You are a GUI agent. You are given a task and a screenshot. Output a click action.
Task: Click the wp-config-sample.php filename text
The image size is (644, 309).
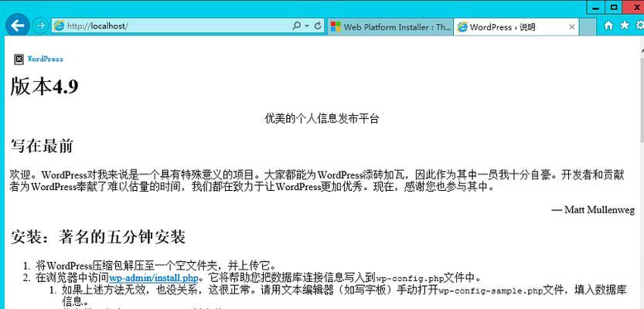click(x=491, y=291)
